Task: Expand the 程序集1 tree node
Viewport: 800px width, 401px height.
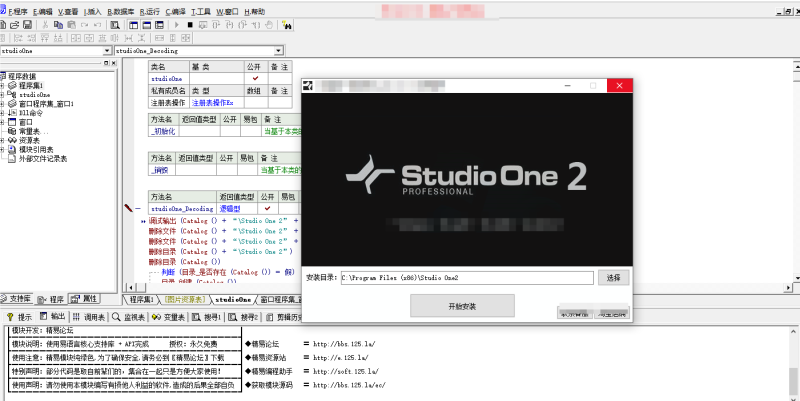Action: coord(2,86)
